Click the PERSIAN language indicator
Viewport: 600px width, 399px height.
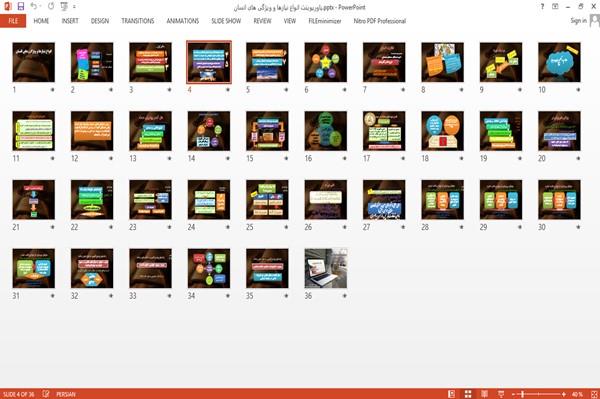[x=66, y=394]
